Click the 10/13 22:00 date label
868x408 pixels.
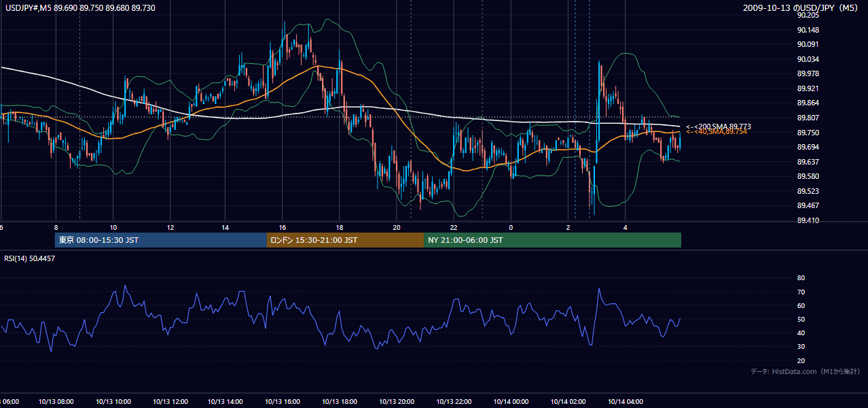pyautogui.click(x=454, y=402)
